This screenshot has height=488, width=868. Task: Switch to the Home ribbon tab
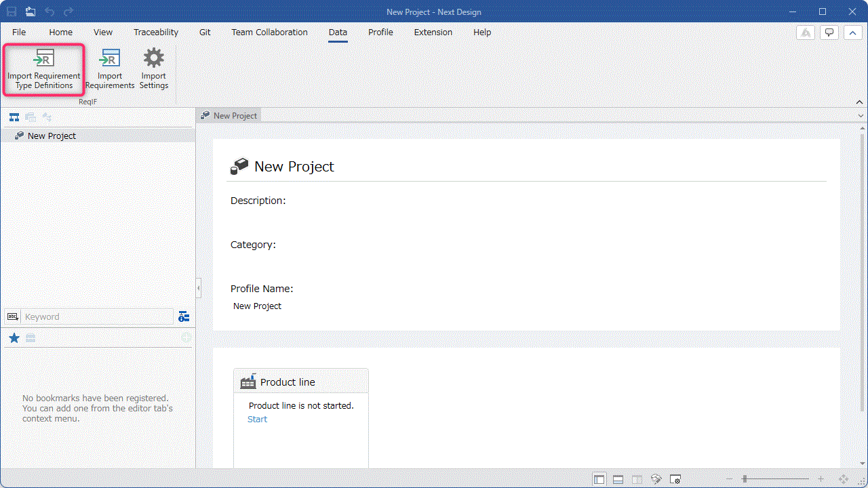60,32
